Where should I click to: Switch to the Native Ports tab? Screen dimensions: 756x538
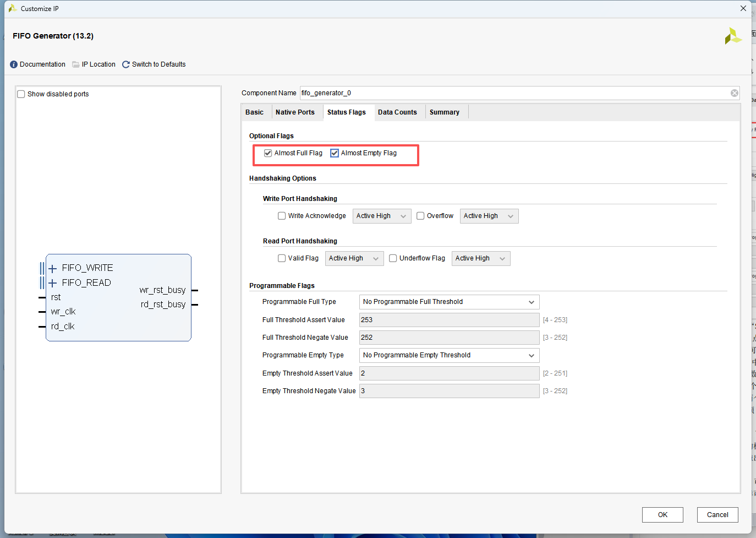coord(295,112)
